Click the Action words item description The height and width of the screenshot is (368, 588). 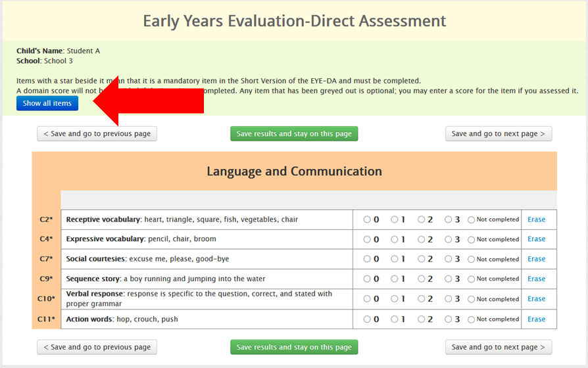click(122, 319)
